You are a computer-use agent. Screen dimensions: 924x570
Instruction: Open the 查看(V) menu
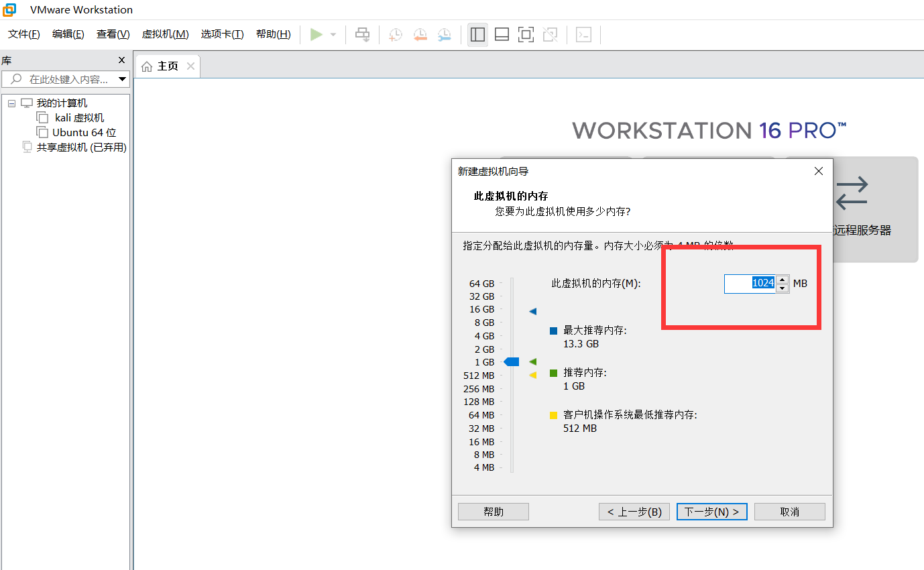[113, 34]
